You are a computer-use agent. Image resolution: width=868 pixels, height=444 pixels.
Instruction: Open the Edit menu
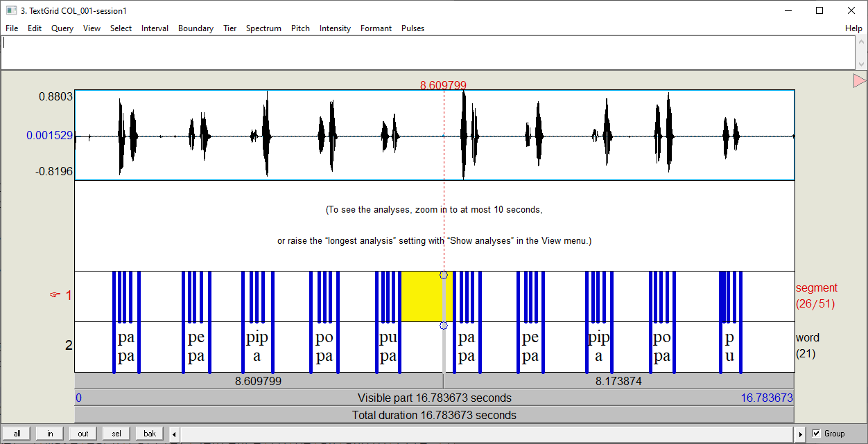tap(35, 28)
